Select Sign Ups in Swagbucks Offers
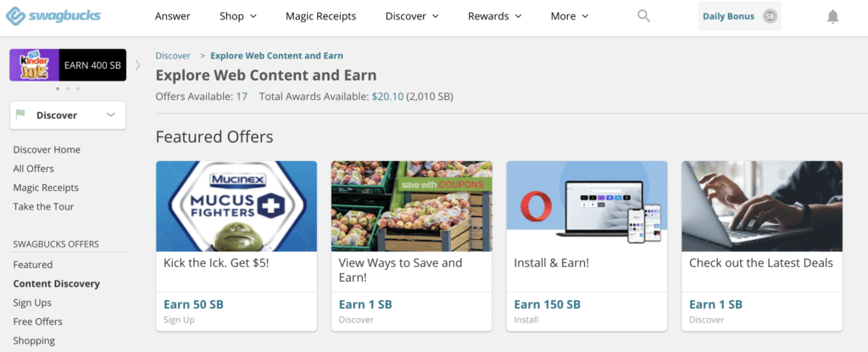The height and width of the screenshot is (352, 868). 32,303
